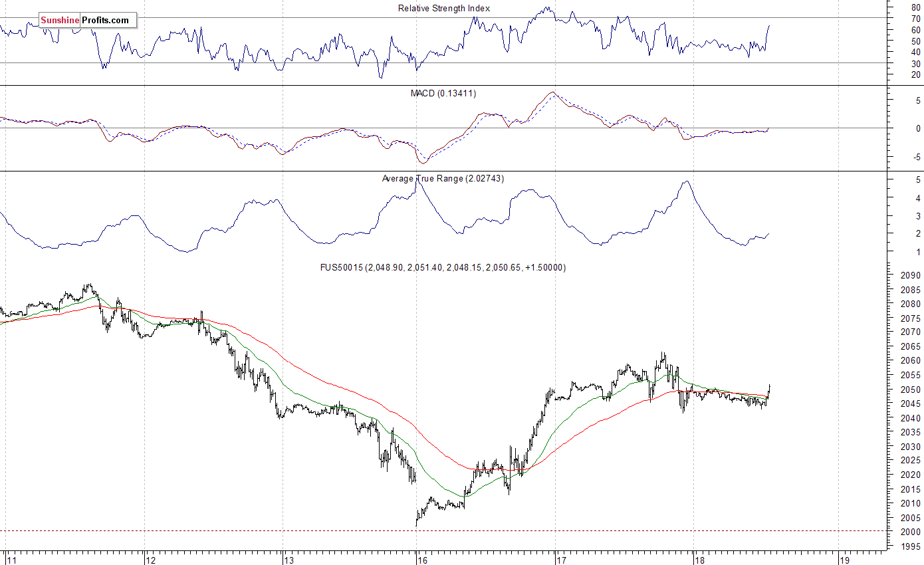Image resolution: width=924 pixels, height=565 pixels.
Task: Select date label 12 on time axis
Action: pyautogui.click(x=151, y=560)
